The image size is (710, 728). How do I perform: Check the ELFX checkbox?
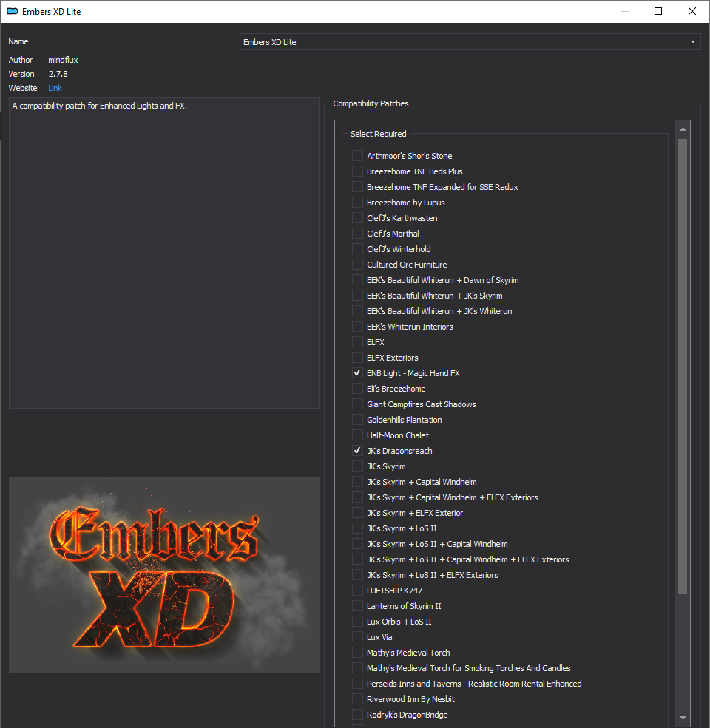[357, 342]
